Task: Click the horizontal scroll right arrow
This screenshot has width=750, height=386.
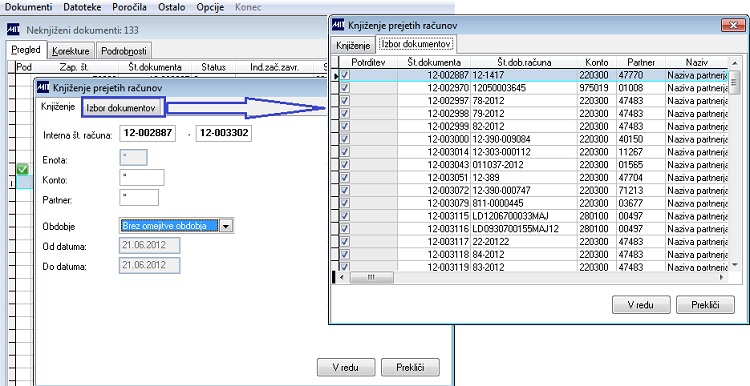Action: (x=722, y=277)
